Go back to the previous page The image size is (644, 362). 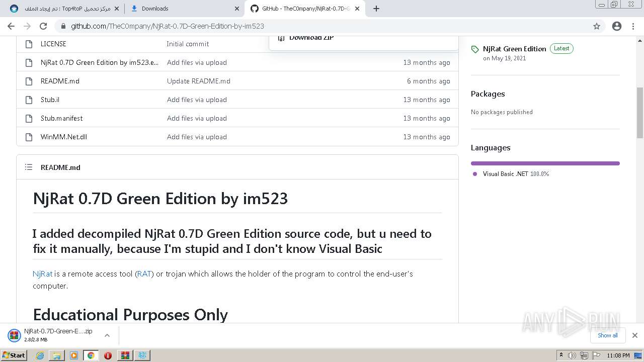[x=11, y=26]
